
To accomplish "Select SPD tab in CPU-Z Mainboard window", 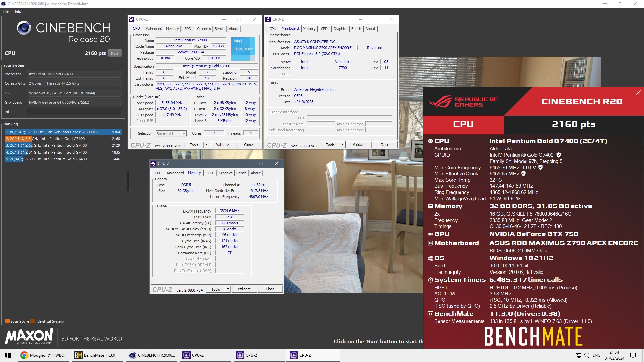I will click(x=324, y=29).
